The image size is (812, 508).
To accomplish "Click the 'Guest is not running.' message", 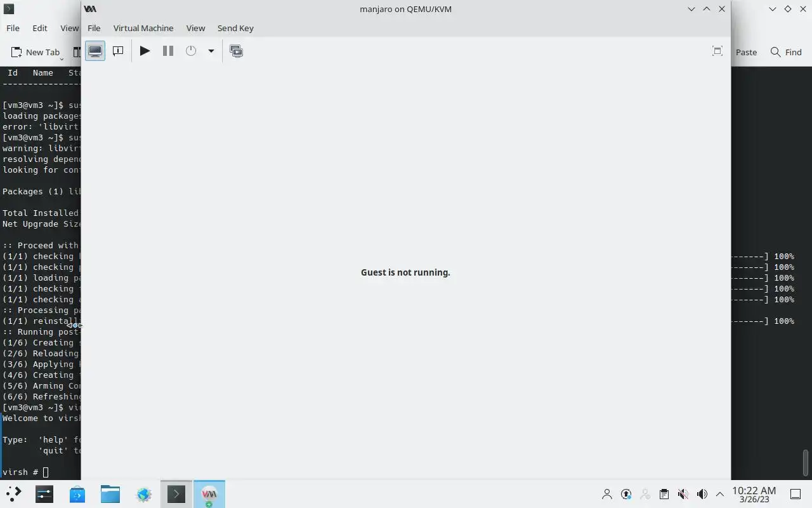I will click(405, 272).
